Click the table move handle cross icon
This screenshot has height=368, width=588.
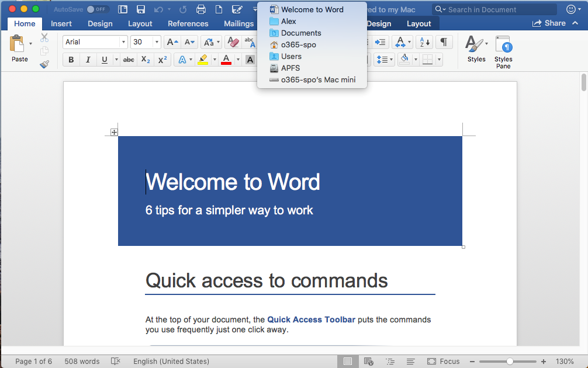coord(114,132)
